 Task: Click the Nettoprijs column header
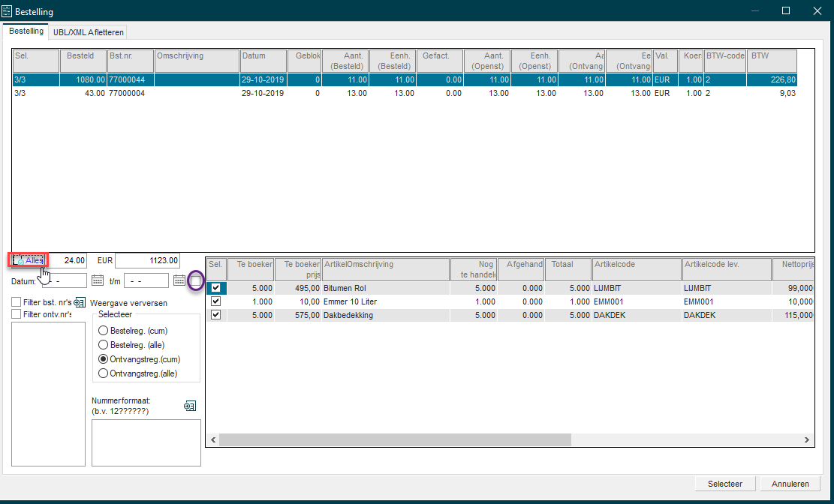point(793,269)
